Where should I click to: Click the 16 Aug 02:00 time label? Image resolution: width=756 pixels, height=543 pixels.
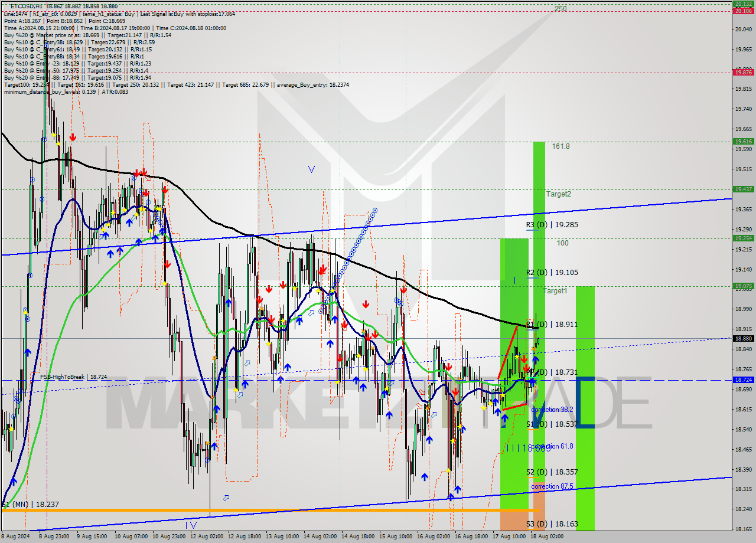point(432,537)
